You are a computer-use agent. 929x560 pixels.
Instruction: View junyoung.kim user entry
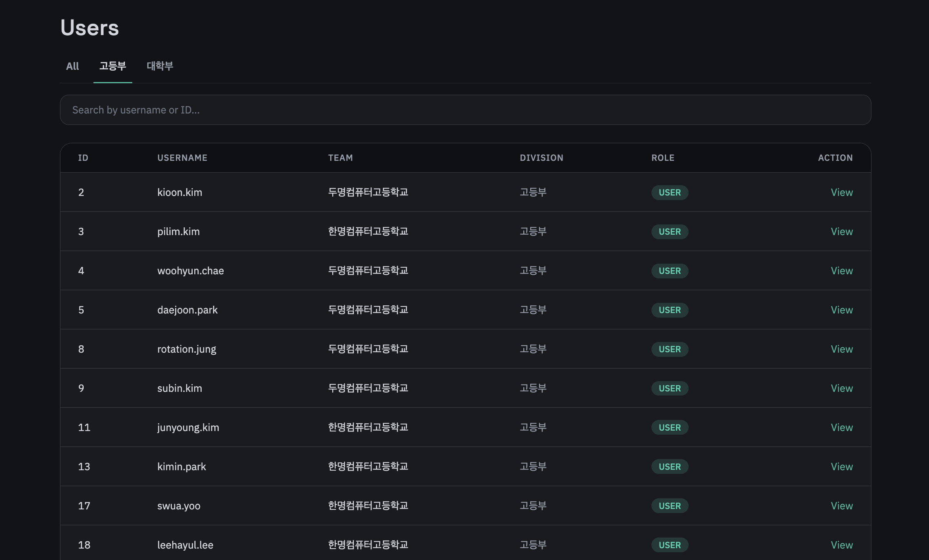pyautogui.click(x=841, y=428)
